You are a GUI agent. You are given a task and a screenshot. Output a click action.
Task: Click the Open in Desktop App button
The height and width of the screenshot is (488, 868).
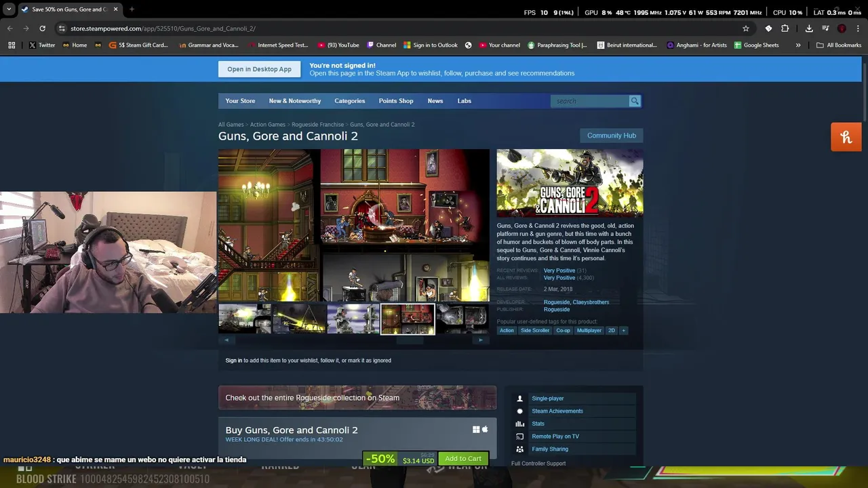pos(259,69)
